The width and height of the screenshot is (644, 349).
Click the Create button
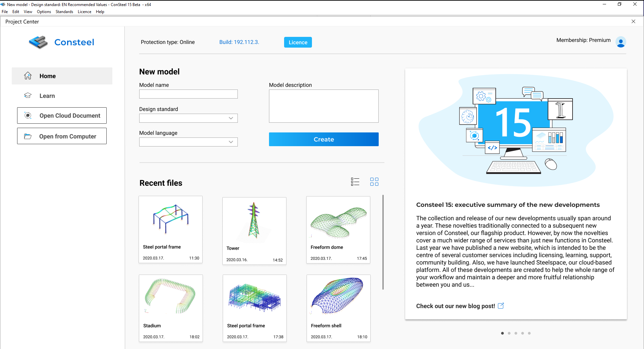pos(324,139)
